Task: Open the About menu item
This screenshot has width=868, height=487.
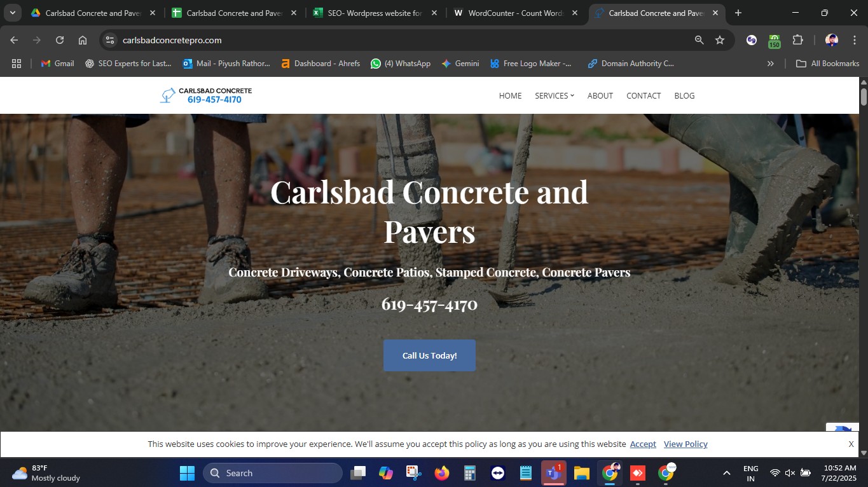Action: pos(600,96)
